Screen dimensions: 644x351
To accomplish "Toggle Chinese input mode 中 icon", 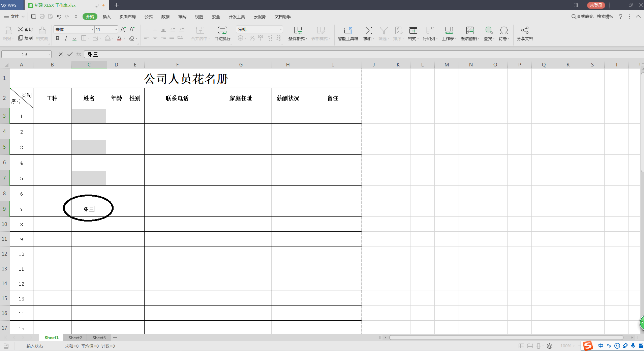I will click(601, 346).
